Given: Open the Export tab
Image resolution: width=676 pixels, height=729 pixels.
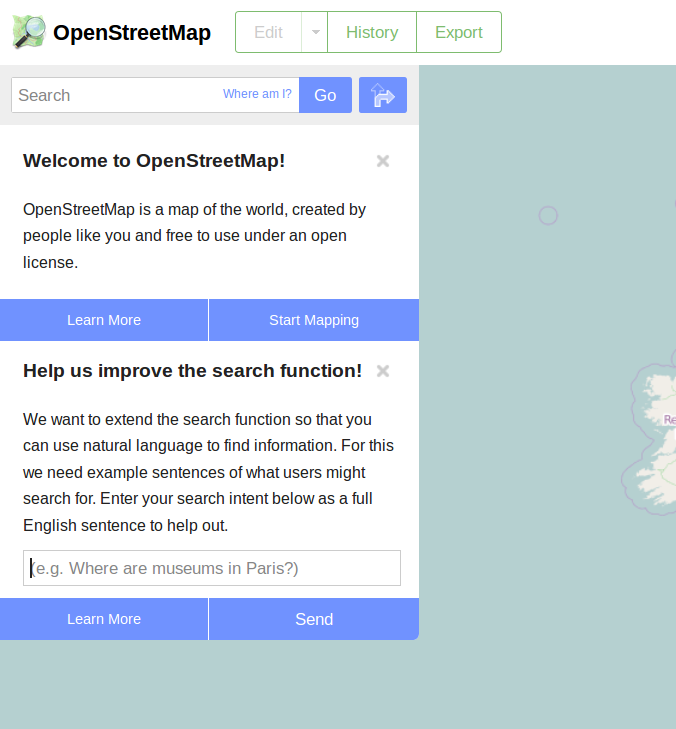Looking at the screenshot, I should coord(459,32).
